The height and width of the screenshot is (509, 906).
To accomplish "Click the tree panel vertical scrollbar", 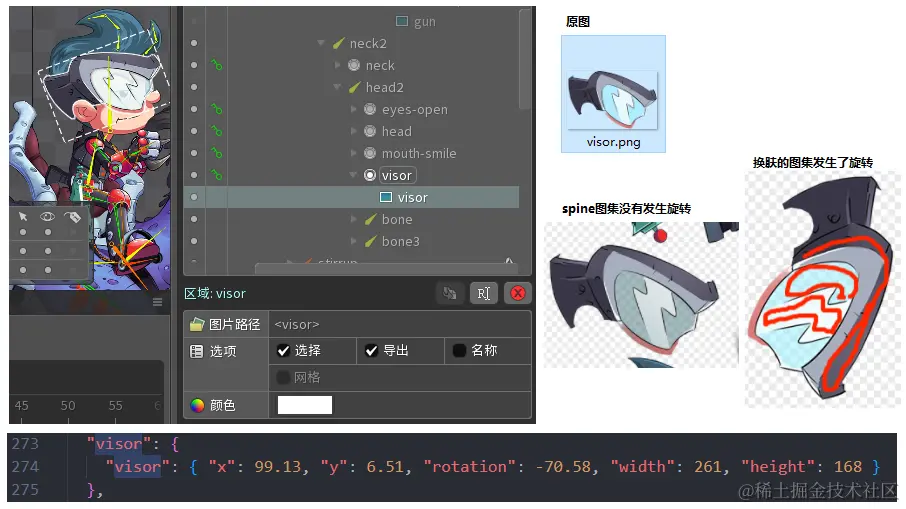I will point(525,58).
